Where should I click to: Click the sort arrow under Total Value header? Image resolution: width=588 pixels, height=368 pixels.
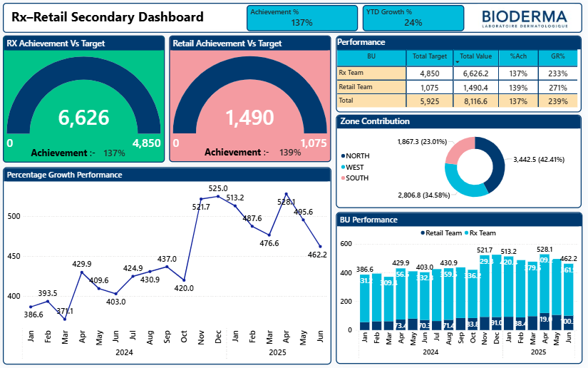coord(457,63)
